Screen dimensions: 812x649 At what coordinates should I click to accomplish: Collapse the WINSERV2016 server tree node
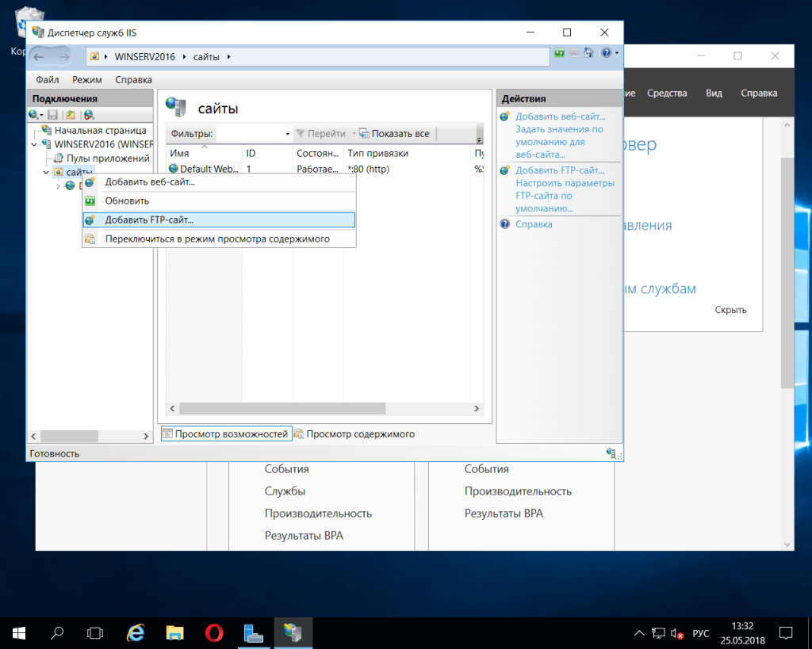coord(34,145)
